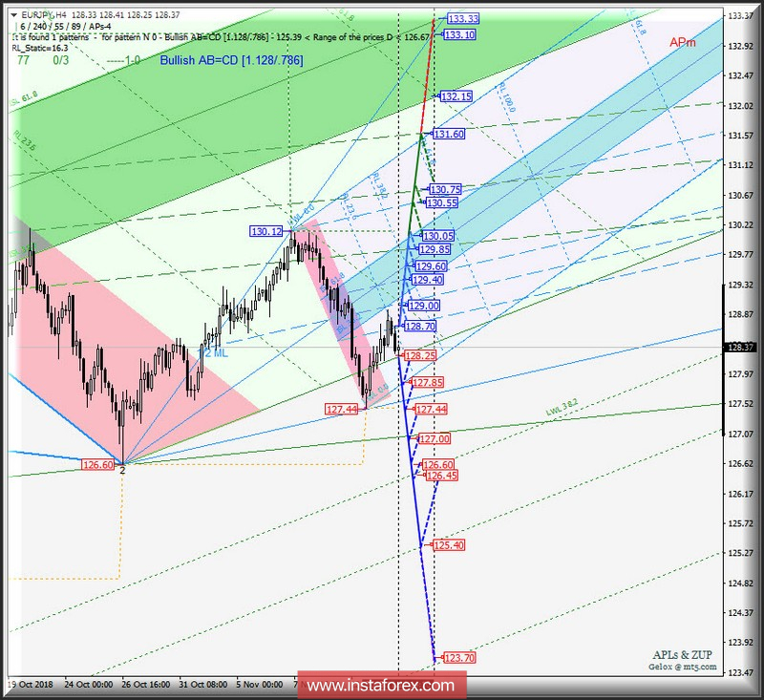Select the 129.60 price label
The width and height of the screenshot is (764, 700).
click(x=431, y=266)
